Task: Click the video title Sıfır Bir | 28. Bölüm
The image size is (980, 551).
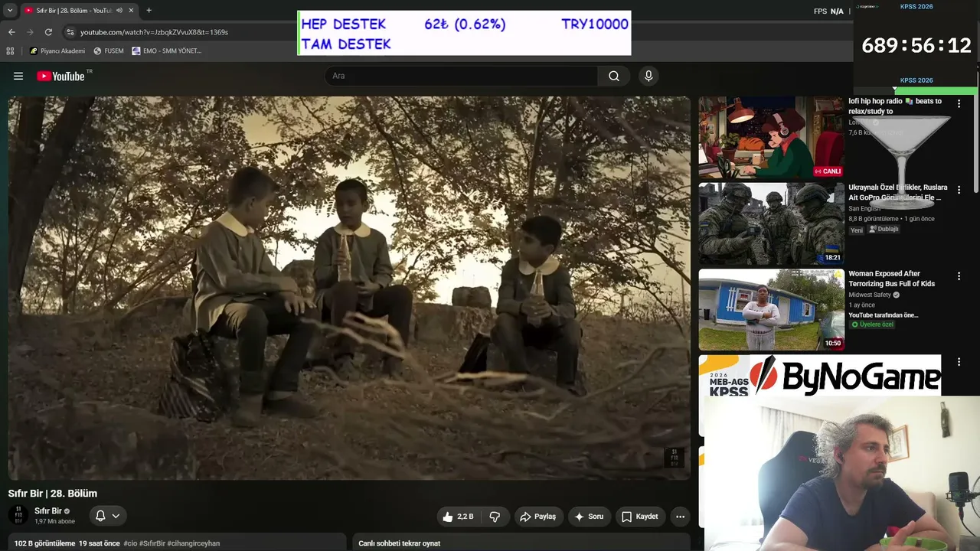Action: point(53,494)
